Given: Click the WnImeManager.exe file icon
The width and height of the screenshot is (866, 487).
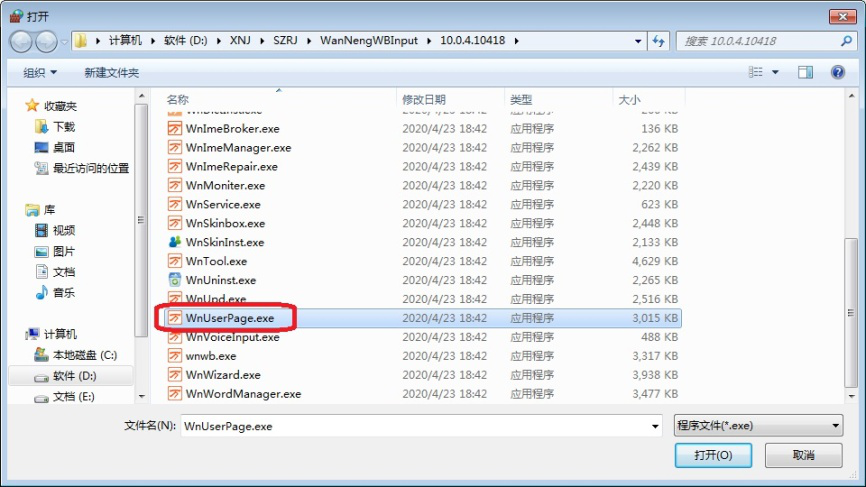Looking at the screenshot, I should pyautogui.click(x=175, y=147).
